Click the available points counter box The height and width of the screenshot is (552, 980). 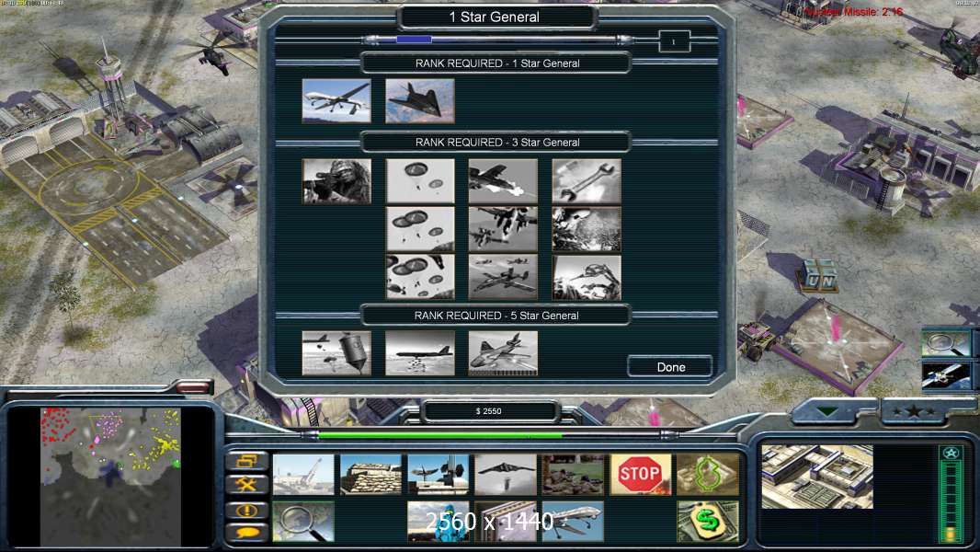click(x=675, y=42)
